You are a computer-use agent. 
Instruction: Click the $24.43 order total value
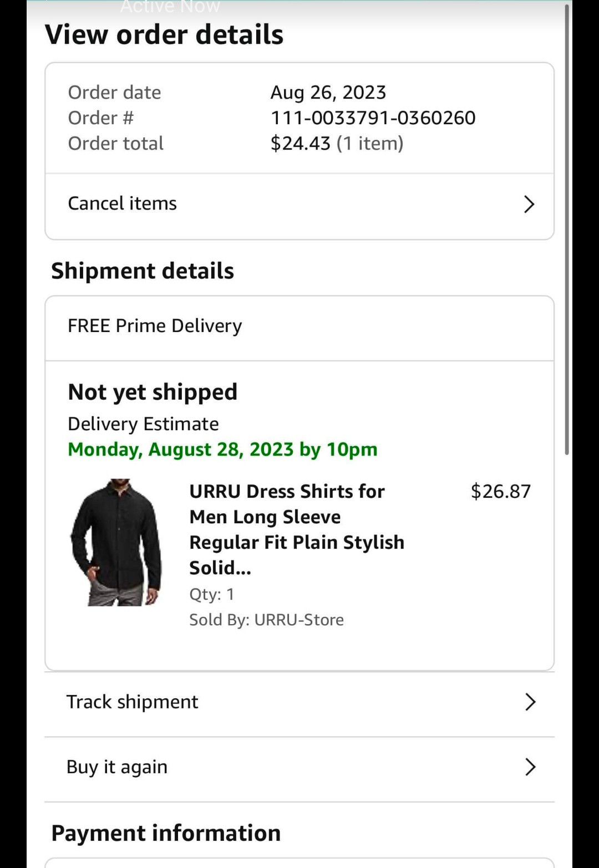[x=300, y=143]
